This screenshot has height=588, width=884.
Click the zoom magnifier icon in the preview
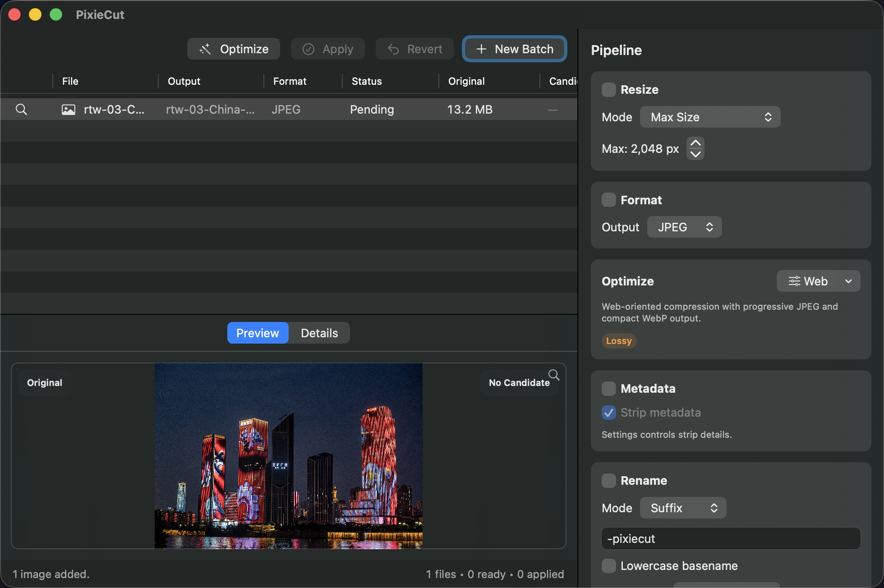(554, 375)
